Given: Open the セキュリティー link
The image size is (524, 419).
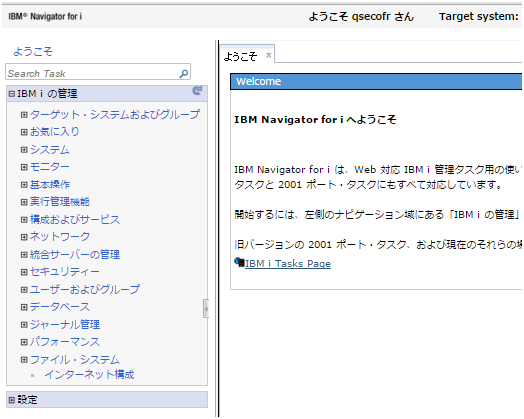Looking at the screenshot, I should click(x=64, y=272).
